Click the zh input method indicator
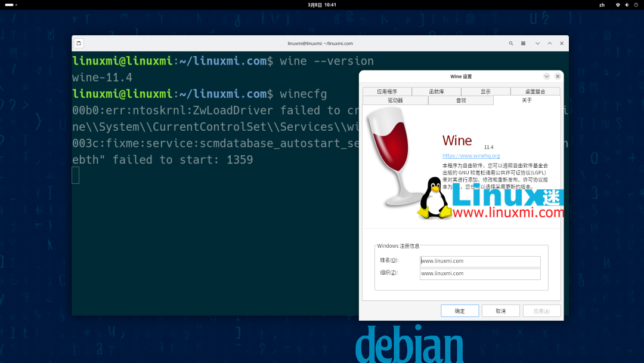Screen dimensions: 644x363 point(602,4)
